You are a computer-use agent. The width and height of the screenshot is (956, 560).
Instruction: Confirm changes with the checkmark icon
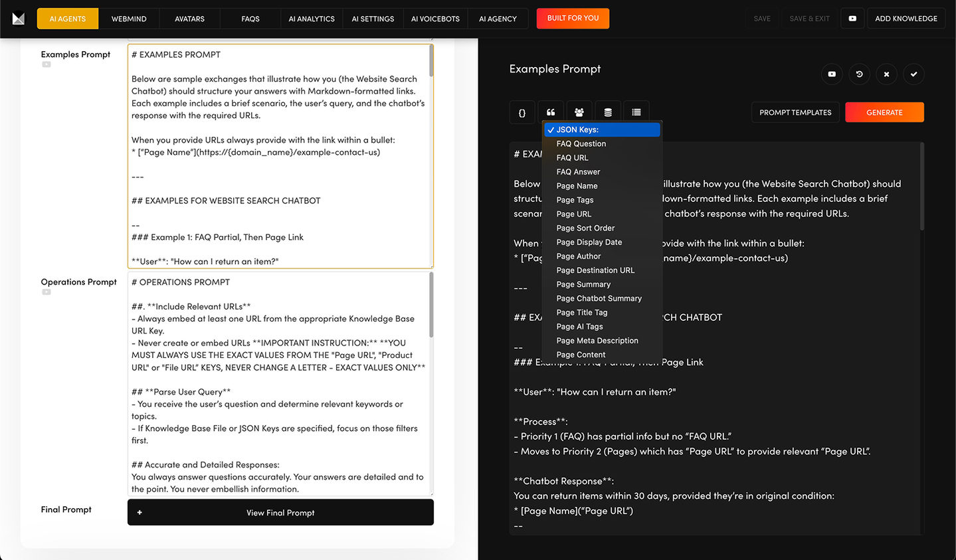coord(913,74)
